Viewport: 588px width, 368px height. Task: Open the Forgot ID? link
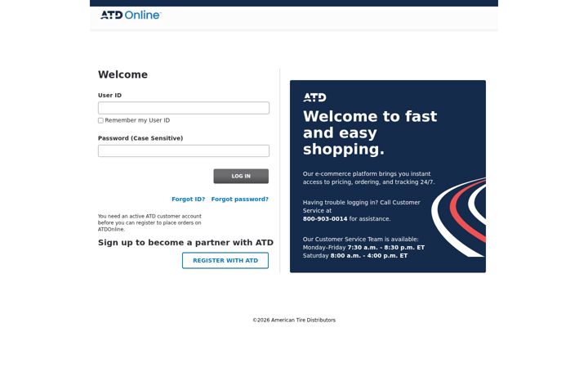coord(189,200)
